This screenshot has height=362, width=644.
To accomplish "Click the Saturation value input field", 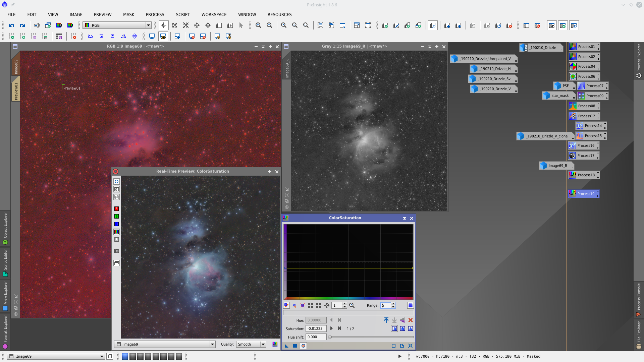I will pyautogui.click(x=316, y=328).
